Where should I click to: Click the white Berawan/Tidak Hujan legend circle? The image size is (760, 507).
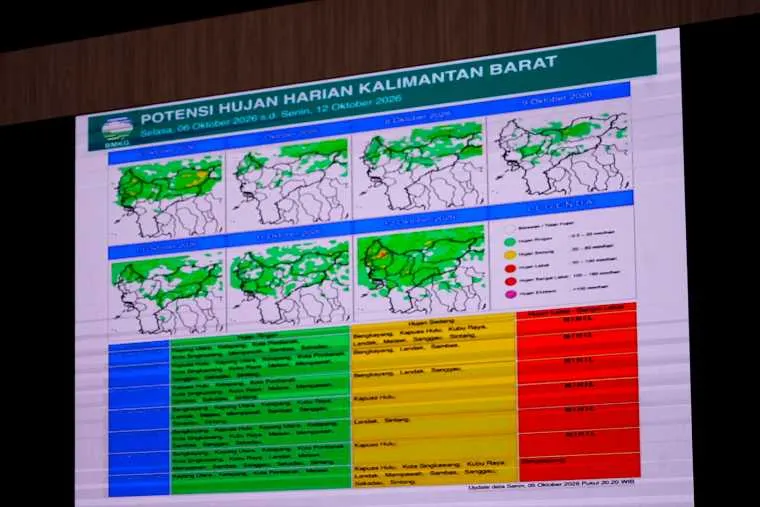click(x=510, y=228)
